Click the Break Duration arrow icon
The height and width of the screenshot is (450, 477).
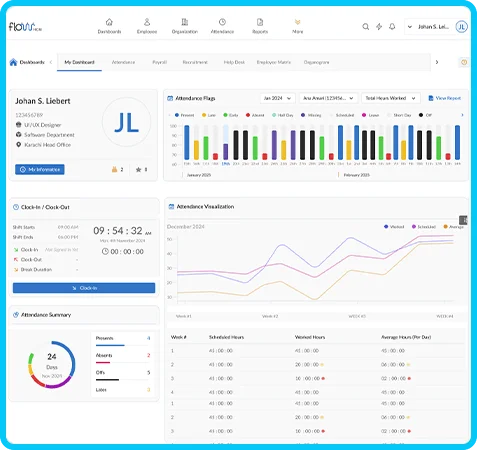point(16,269)
